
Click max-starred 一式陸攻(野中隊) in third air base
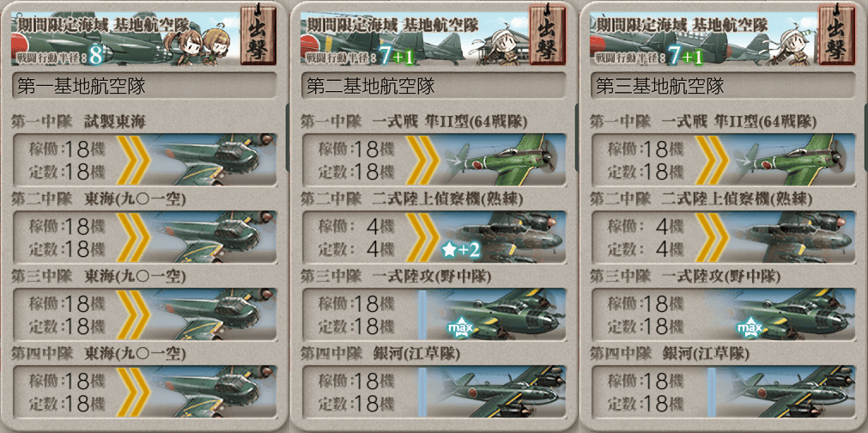click(723, 314)
